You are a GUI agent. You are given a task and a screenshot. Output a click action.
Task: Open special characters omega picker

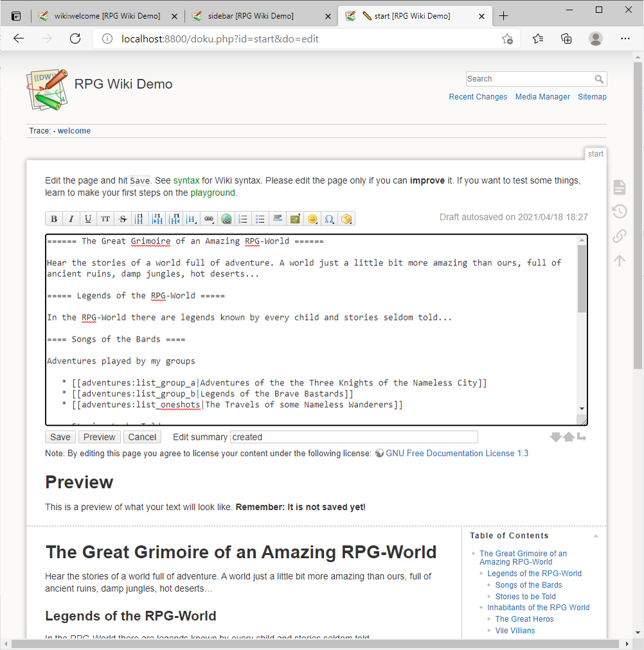pyautogui.click(x=329, y=219)
